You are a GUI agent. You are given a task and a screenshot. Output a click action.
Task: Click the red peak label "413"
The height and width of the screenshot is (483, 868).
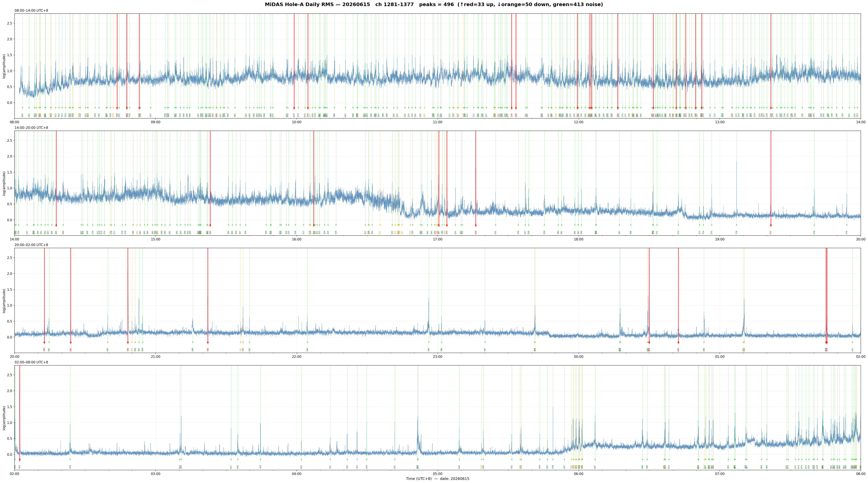tap(20, 467)
